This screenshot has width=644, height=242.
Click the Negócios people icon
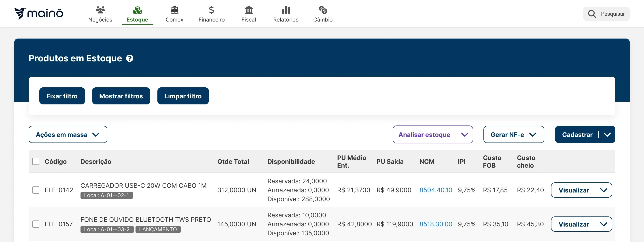(x=100, y=10)
